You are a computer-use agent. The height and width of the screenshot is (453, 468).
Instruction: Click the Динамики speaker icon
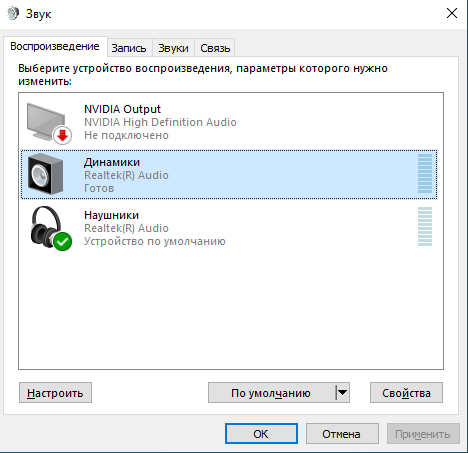[46, 174]
